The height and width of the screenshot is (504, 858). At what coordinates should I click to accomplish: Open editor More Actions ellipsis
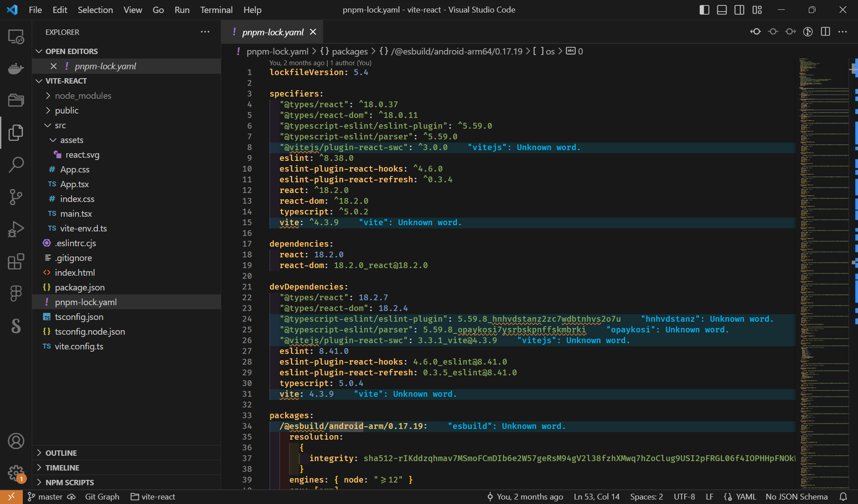click(x=843, y=32)
